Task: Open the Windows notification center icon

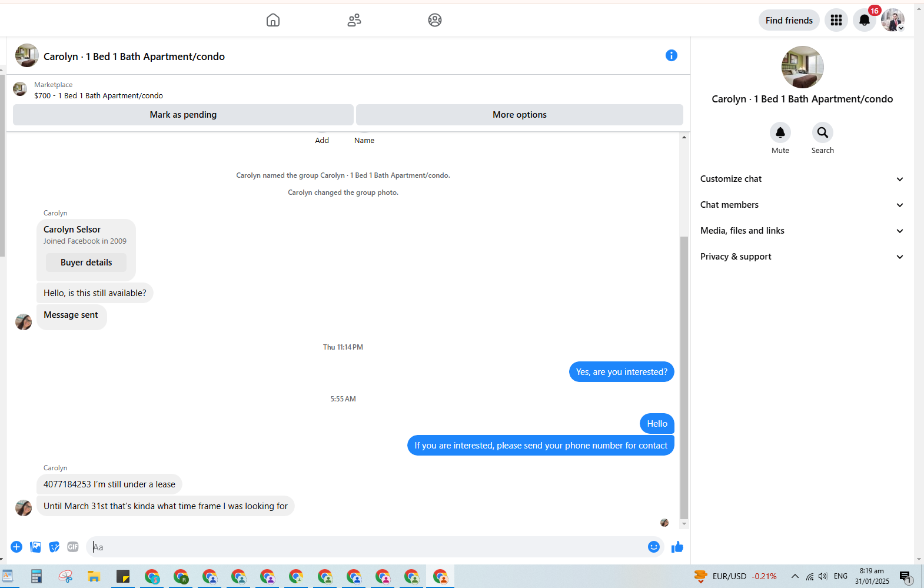Action: (x=906, y=576)
